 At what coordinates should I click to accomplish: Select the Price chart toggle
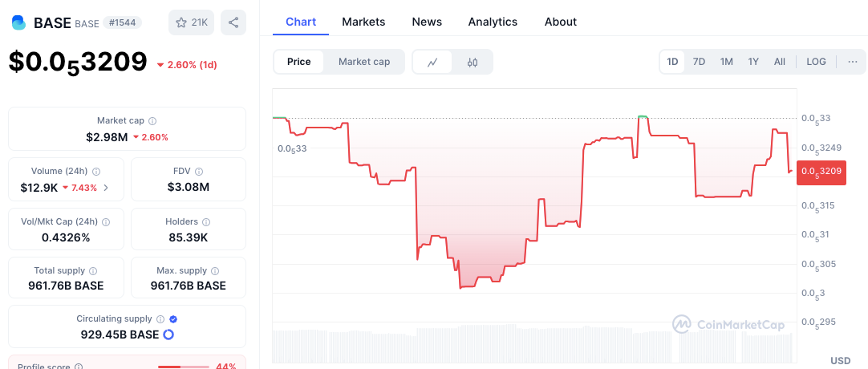point(299,62)
